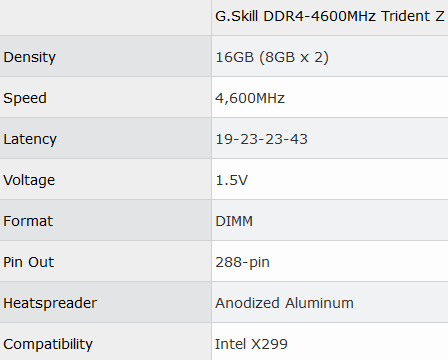
Task: Click the 1.5V voltage value
Action: tap(232, 180)
